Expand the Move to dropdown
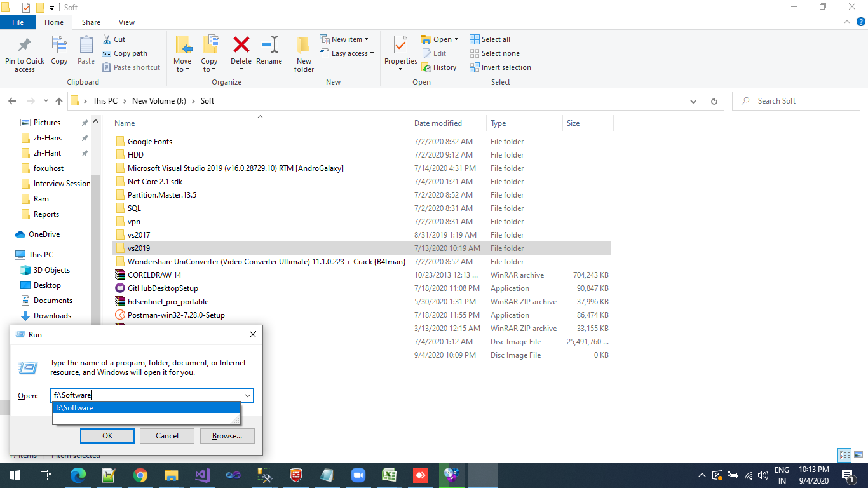The height and width of the screenshot is (488, 868). pyautogui.click(x=182, y=69)
